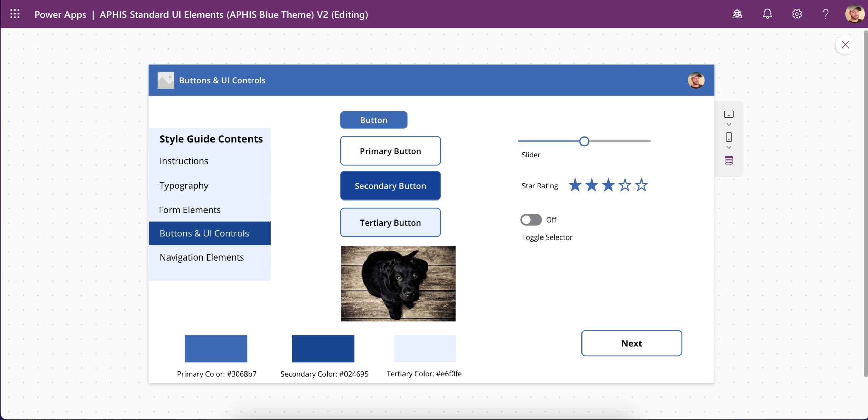The image size is (868, 420).
Task: Select the phone preview device icon
Action: [x=729, y=137]
